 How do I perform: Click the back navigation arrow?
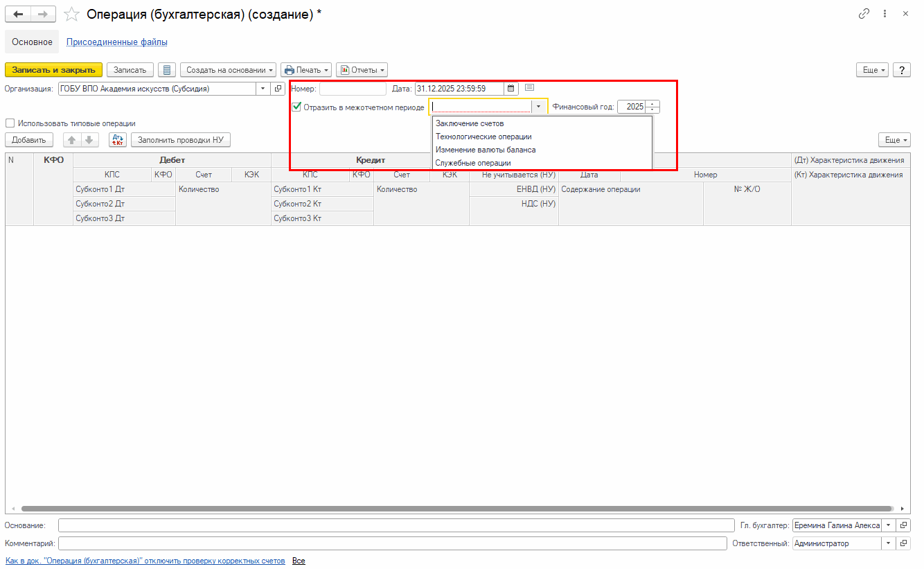[x=18, y=14]
